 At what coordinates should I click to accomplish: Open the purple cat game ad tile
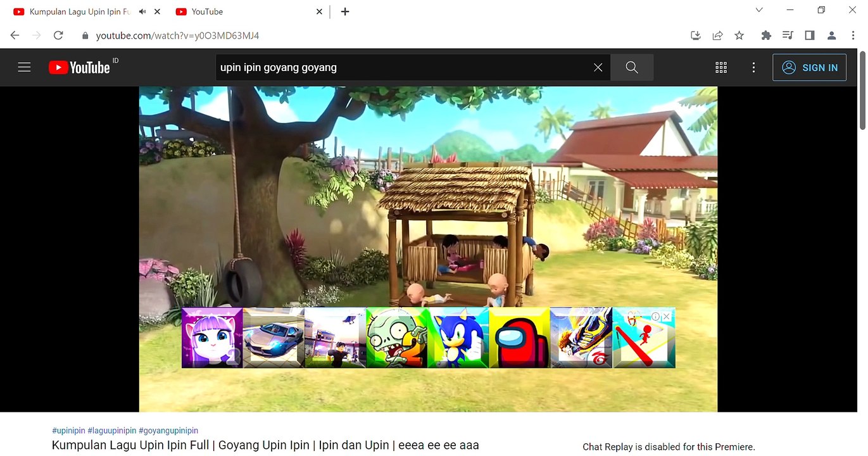tap(212, 338)
